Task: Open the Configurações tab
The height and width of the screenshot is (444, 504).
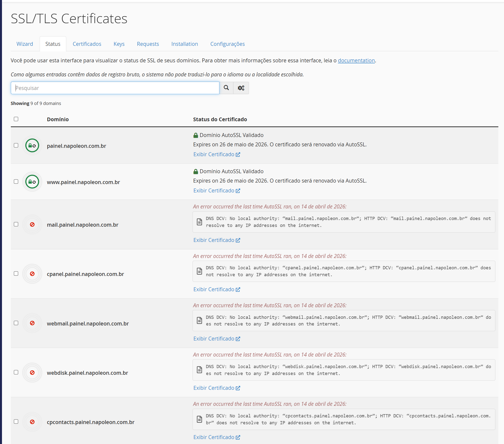Action: click(227, 44)
